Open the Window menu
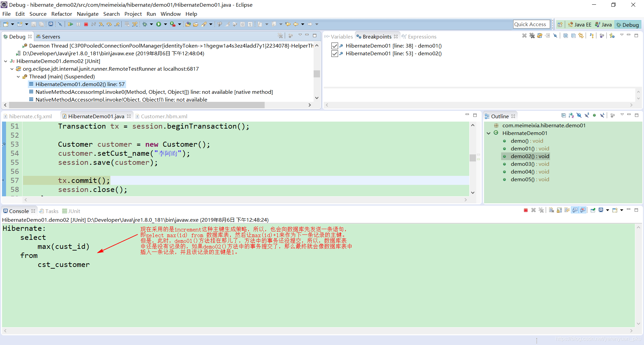 point(170,14)
